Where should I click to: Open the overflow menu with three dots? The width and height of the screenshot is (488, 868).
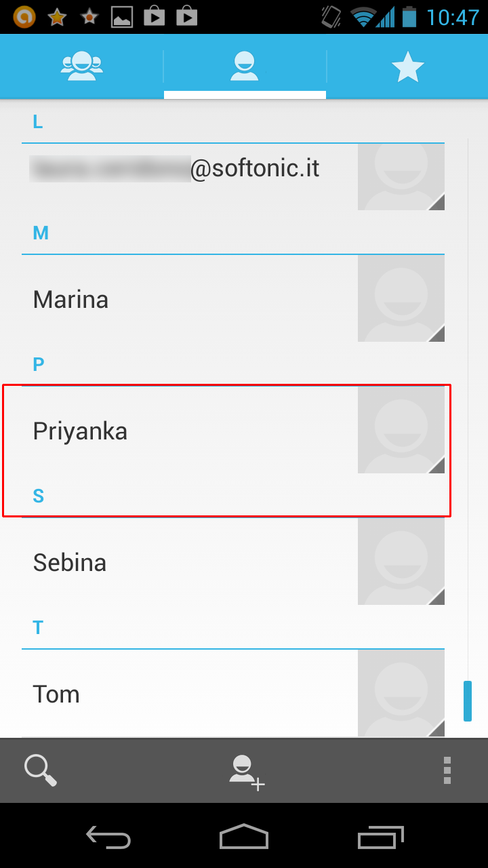[x=447, y=770]
